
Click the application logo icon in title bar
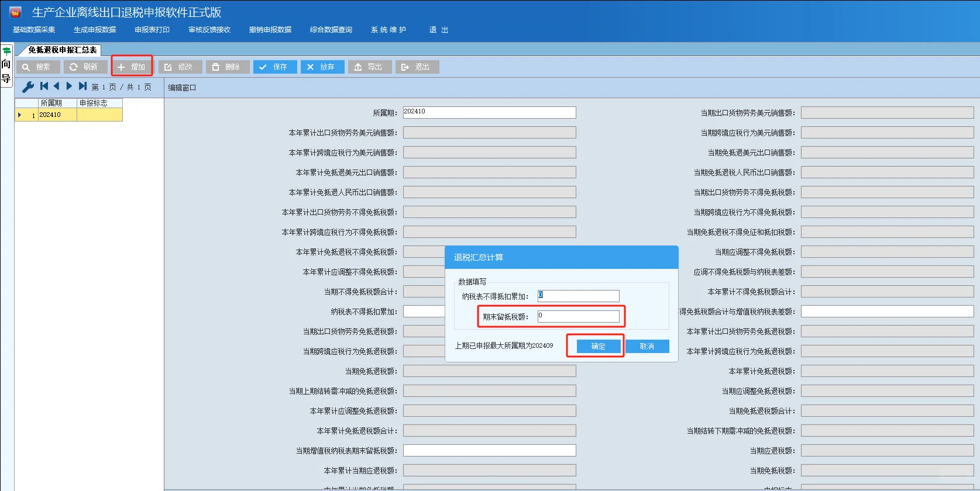pyautogui.click(x=15, y=12)
